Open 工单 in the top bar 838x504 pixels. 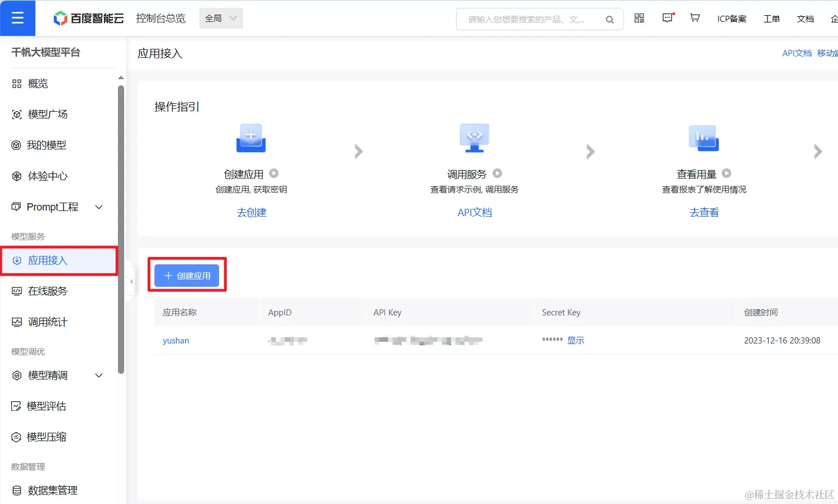pyautogui.click(x=772, y=19)
